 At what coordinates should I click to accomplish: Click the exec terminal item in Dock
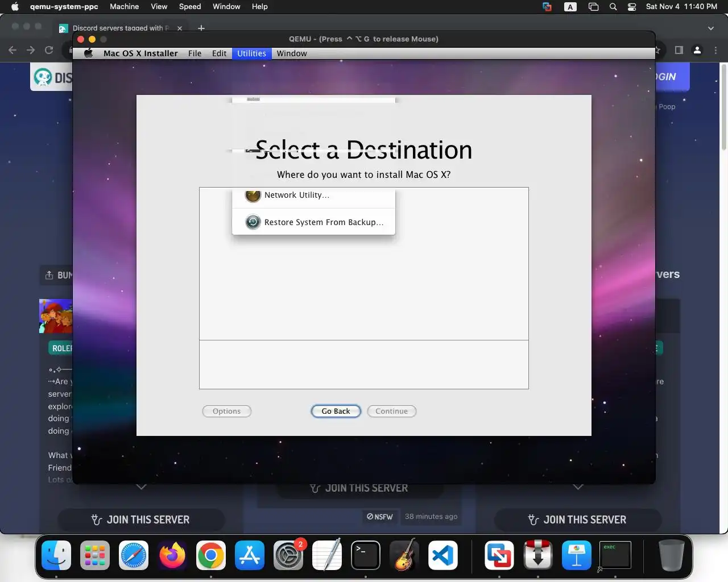pos(615,555)
